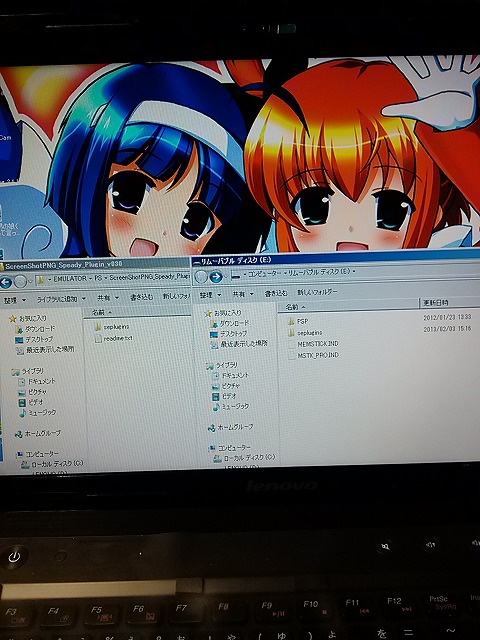This screenshot has height=640, width=480.
Task: Select MSTK_PRO.IND file icon in E: window
Action: point(291,356)
